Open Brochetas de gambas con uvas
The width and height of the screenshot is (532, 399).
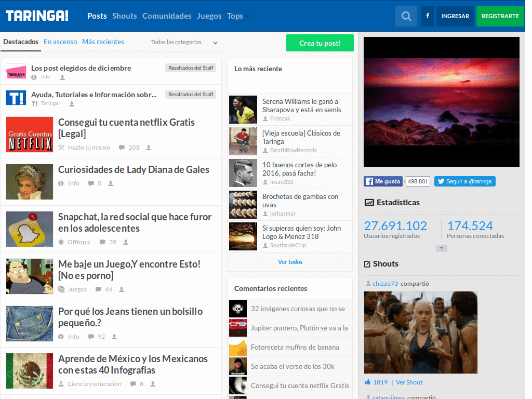pyautogui.click(x=300, y=201)
